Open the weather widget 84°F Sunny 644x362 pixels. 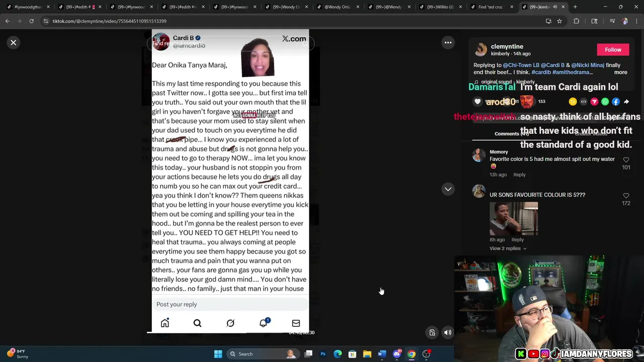(17, 354)
